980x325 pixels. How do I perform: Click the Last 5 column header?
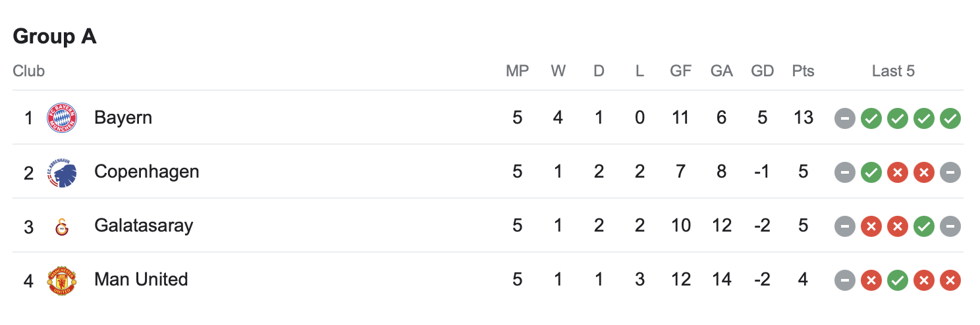click(893, 71)
